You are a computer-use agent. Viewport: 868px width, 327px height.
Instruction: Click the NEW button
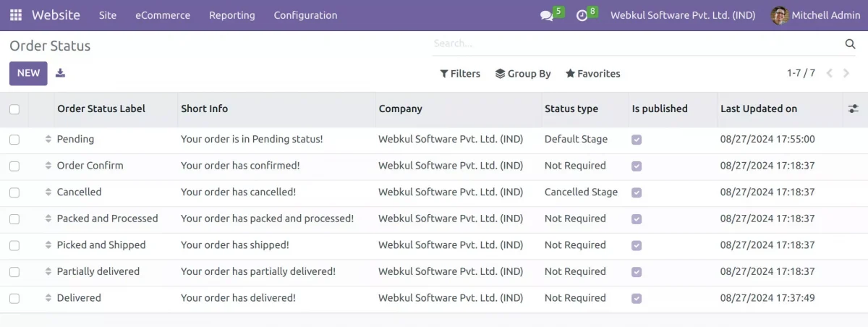click(28, 73)
